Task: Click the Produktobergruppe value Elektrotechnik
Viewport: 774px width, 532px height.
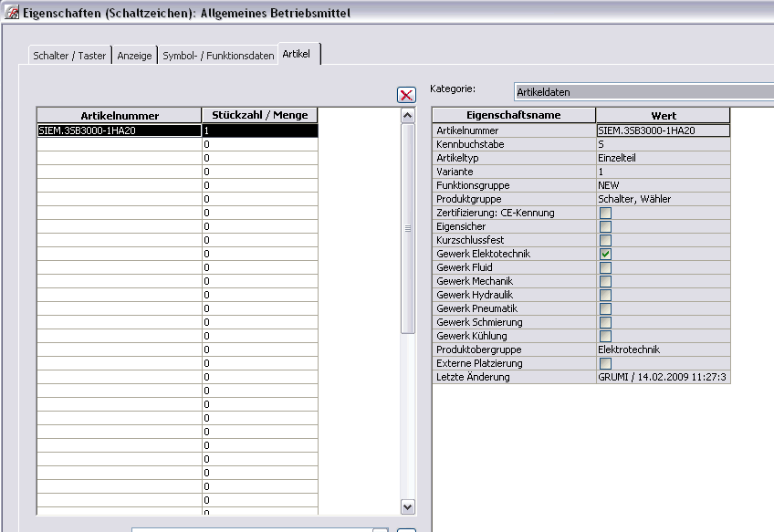Action: (x=663, y=349)
